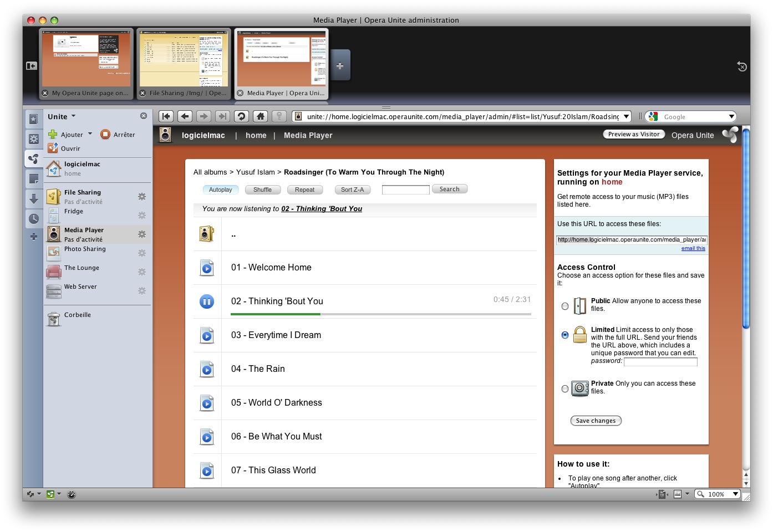Expand the Ajouter dropdown
This screenshot has height=532, width=773.
click(x=90, y=134)
